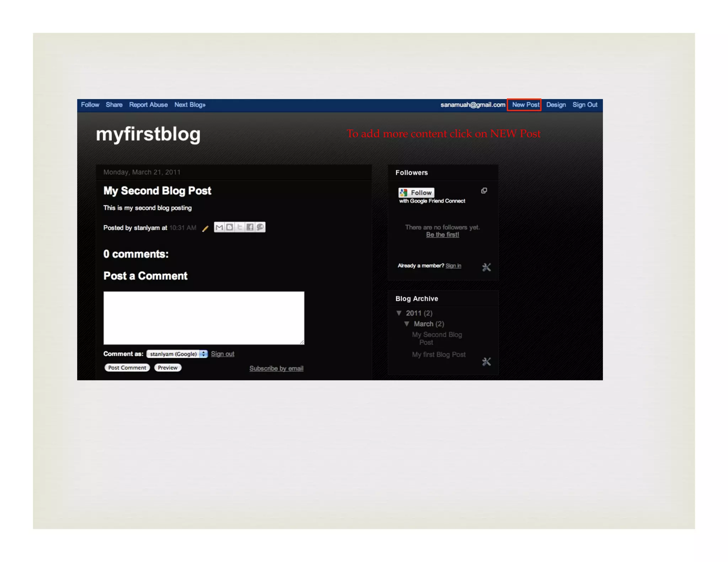
Task: Click New Post in navbar
Action: tap(525, 105)
